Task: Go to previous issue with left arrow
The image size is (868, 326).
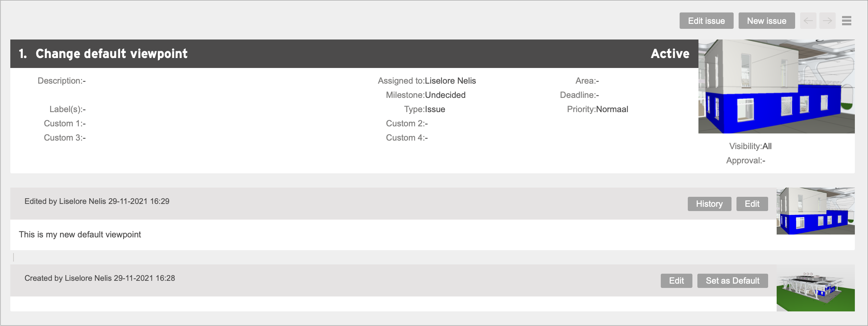Action: click(808, 21)
